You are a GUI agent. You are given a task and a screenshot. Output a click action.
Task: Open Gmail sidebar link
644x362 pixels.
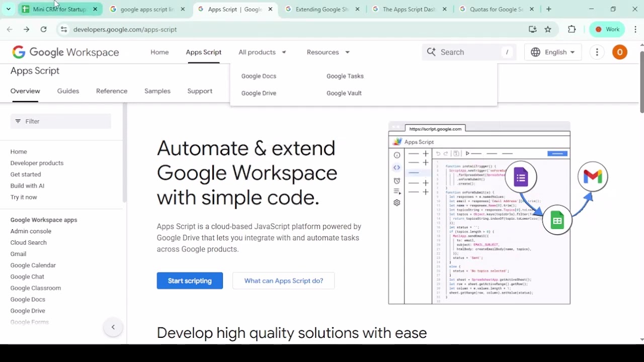[x=18, y=254]
